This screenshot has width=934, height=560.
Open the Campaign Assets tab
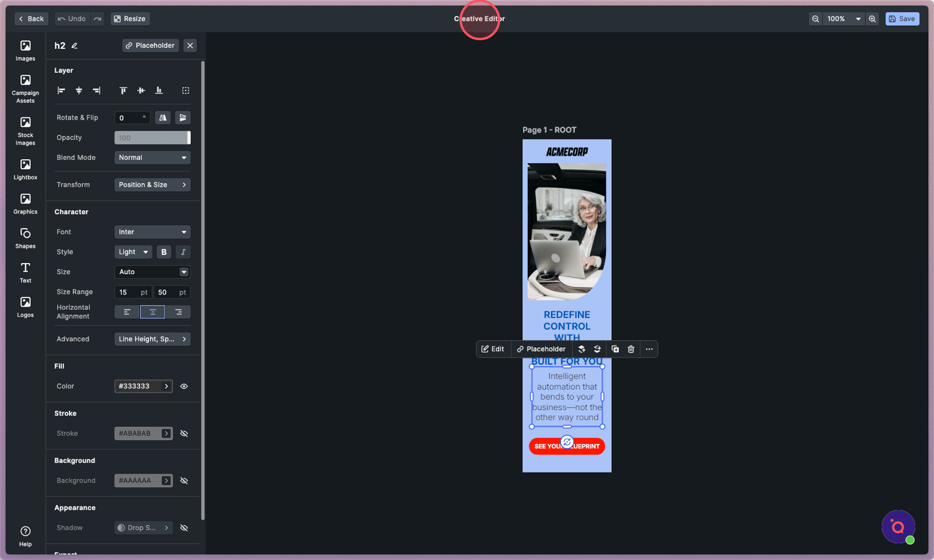[x=25, y=88]
